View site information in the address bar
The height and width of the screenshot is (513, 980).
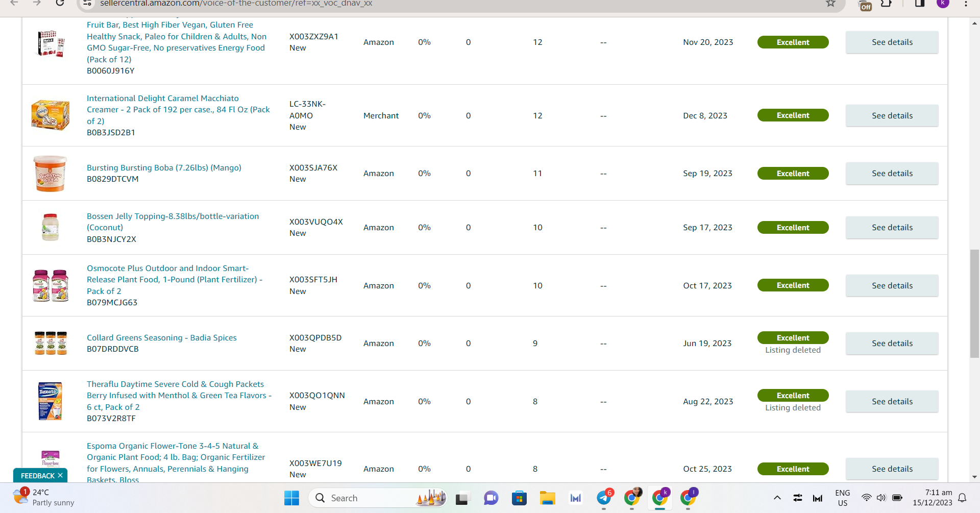tap(87, 3)
